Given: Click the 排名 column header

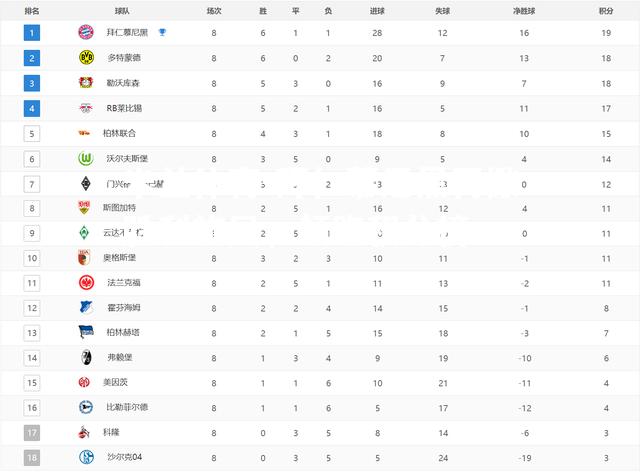Looking at the screenshot, I should tap(32, 11).
